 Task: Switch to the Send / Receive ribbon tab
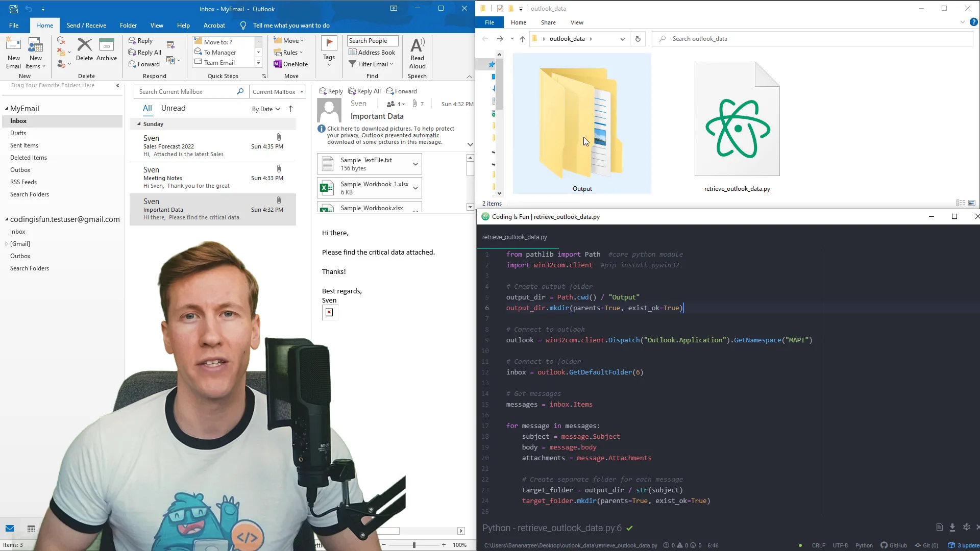click(x=86, y=25)
